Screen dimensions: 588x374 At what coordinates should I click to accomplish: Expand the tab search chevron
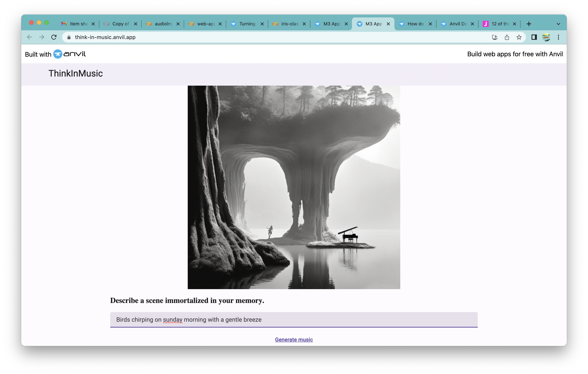click(x=558, y=24)
